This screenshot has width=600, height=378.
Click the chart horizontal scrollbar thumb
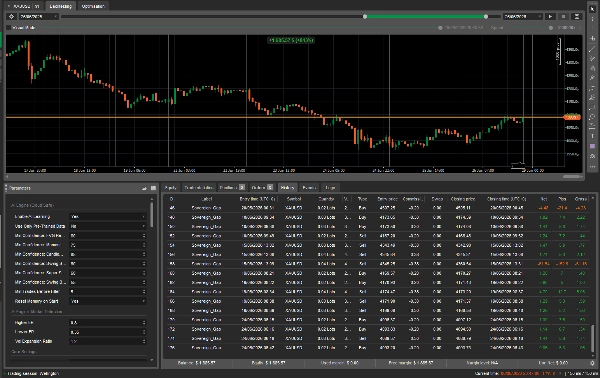coord(571,176)
